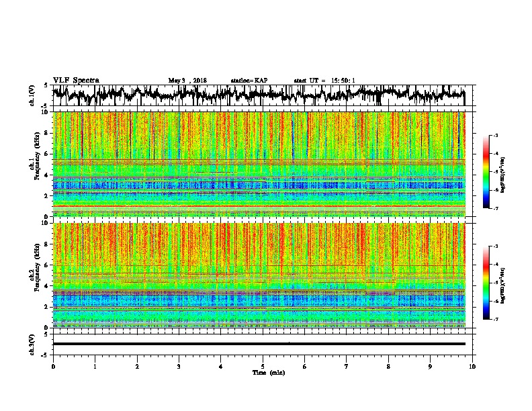Click the '-7' label on ch.1 color bar
The height and width of the screenshot is (411, 532).
point(496,208)
